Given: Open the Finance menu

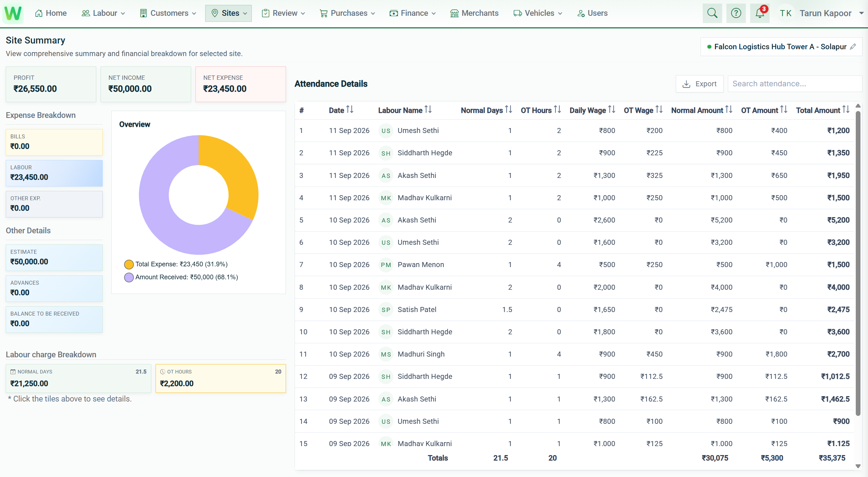Looking at the screenshot, I should click(x=413, y=13).
